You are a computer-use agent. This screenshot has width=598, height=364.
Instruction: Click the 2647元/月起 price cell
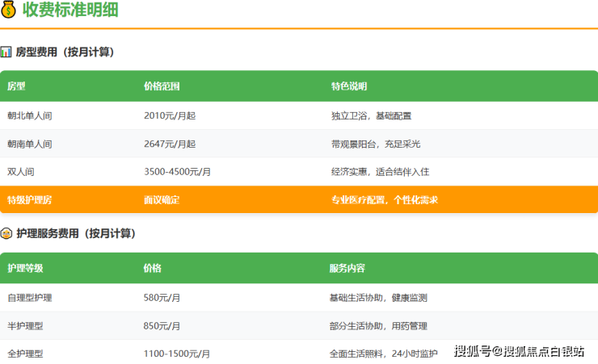(170, 144)
